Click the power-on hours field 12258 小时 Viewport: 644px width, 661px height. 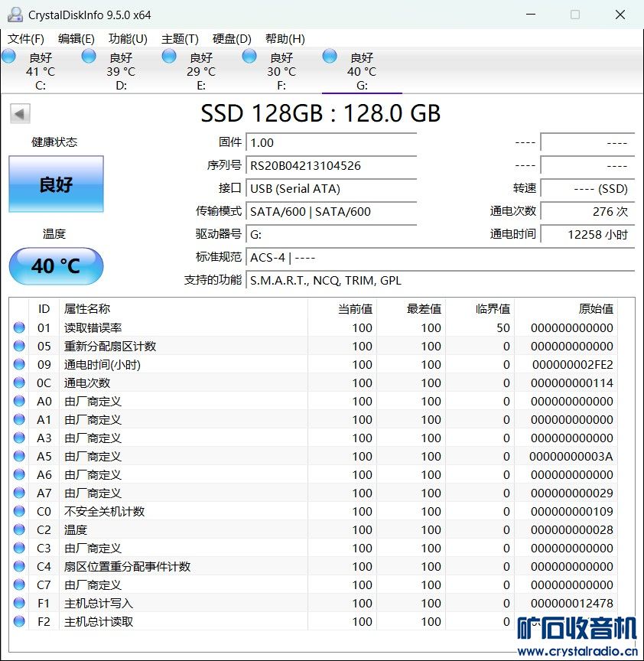pyautogui.click(x=587, y=234)
